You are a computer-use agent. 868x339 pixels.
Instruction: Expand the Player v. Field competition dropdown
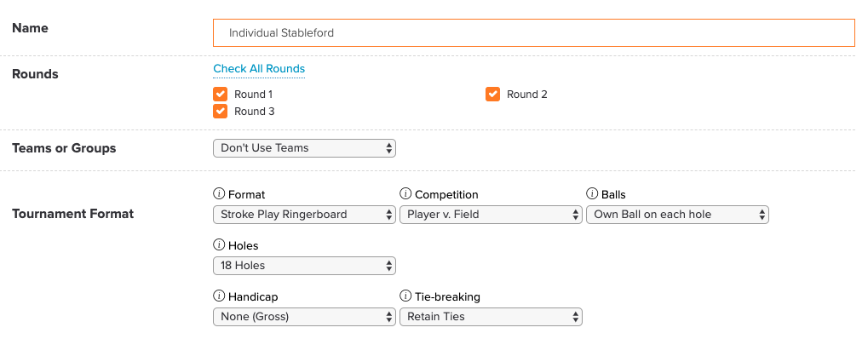tap(491, 215)
